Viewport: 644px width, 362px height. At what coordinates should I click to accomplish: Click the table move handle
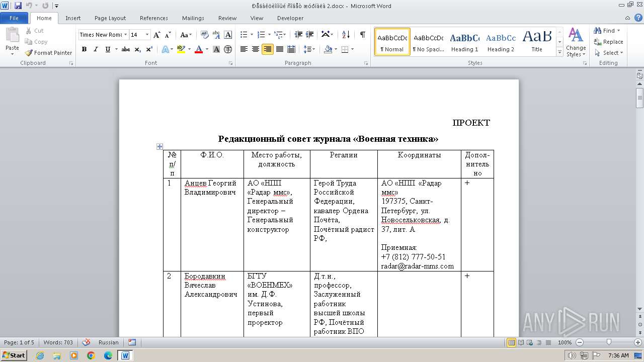pyautogui.click(x=159, y=146)
